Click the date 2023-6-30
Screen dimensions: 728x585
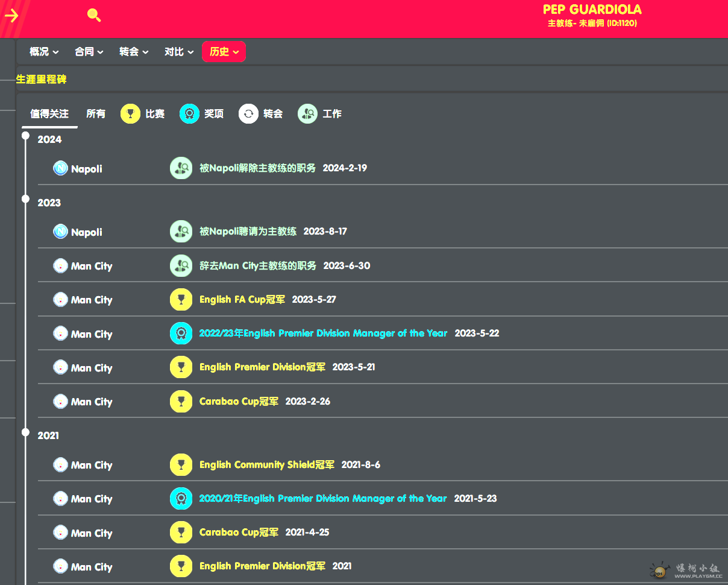point(347,266)
